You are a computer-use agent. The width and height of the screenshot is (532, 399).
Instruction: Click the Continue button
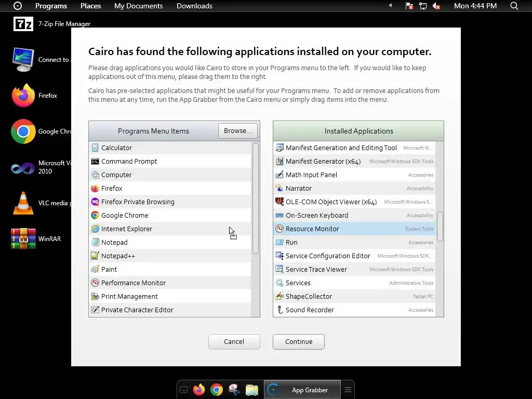[299, 342]
